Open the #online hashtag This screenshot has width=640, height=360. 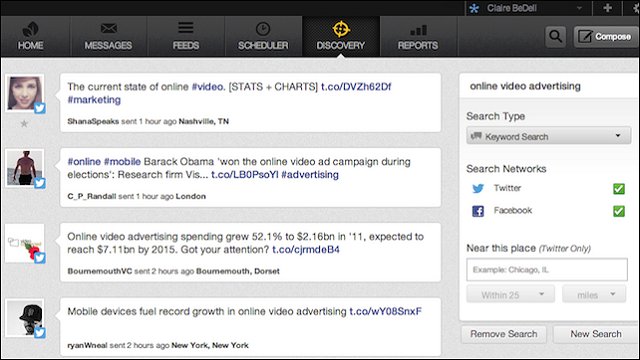84,162
